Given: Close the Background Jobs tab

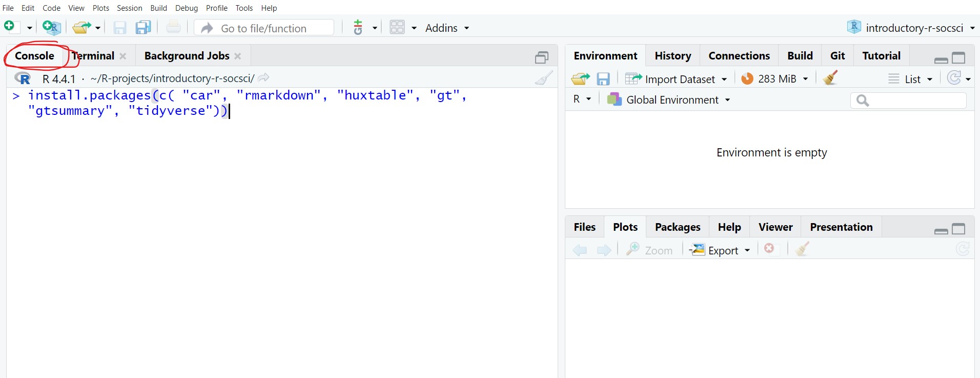Looking at the screenshot, I should click(x=238, y=56).
